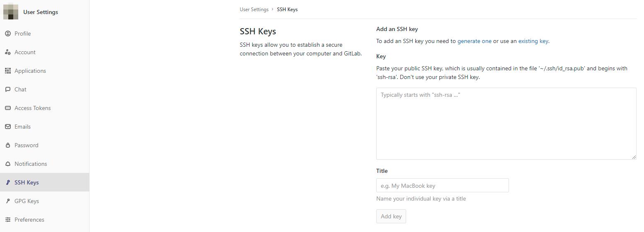Click the Password lock icon
Viewport: 644px width, 232px height.
coord(8,145)
